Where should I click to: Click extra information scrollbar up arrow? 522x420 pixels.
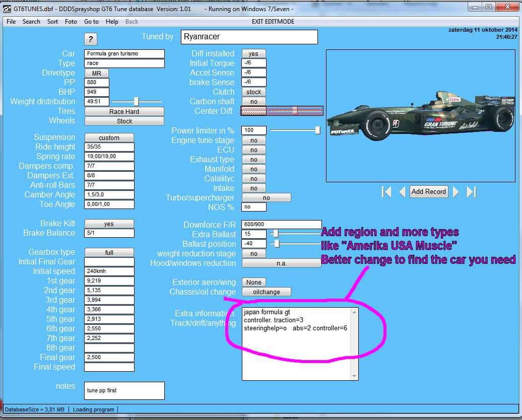pos(354,312)
